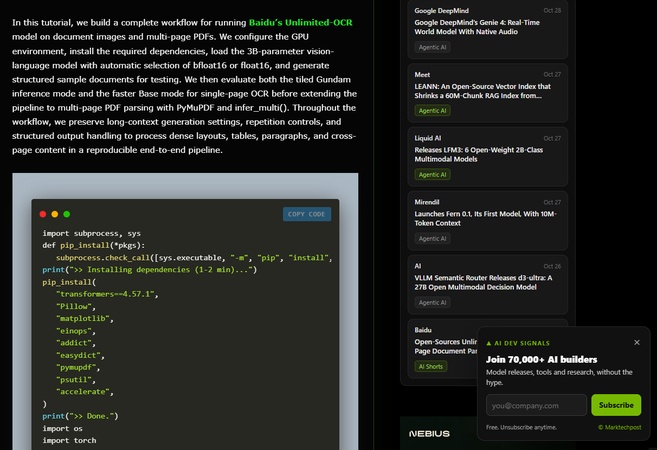Click the "import os" code line
The image size is (657, 450).
[x=62, y=428]
